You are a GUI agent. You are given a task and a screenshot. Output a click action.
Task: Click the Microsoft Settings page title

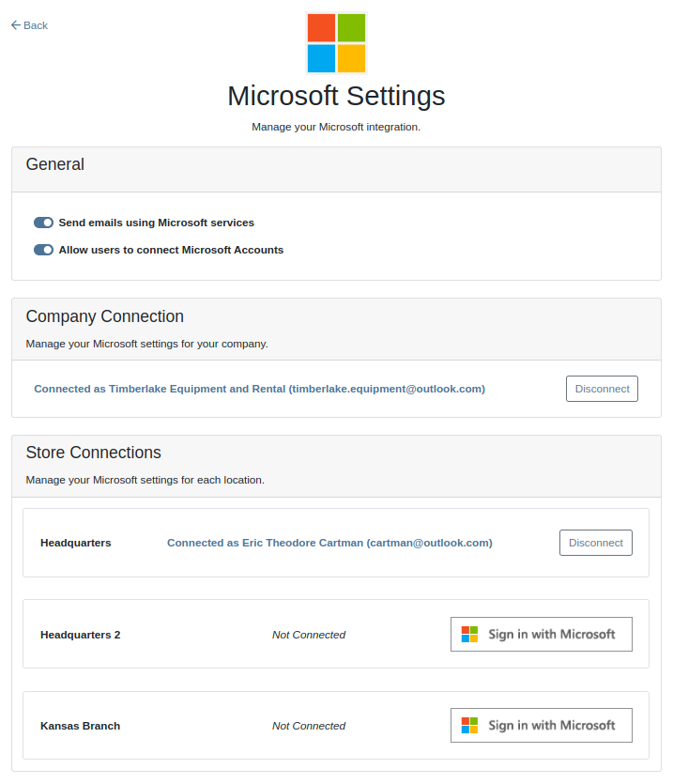pos(336,96)
